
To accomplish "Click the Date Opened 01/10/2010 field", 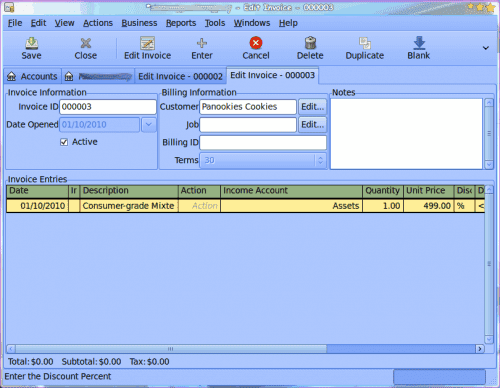I will (100, 125).
